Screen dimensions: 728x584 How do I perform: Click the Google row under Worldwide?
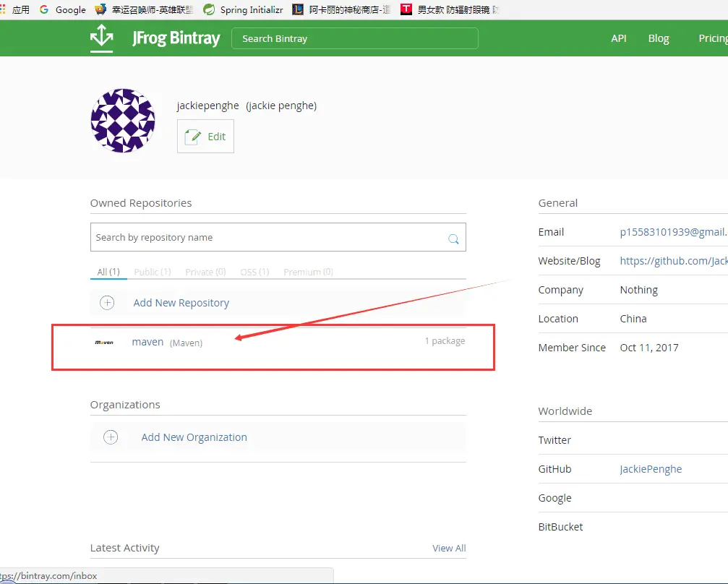[554, 498]
